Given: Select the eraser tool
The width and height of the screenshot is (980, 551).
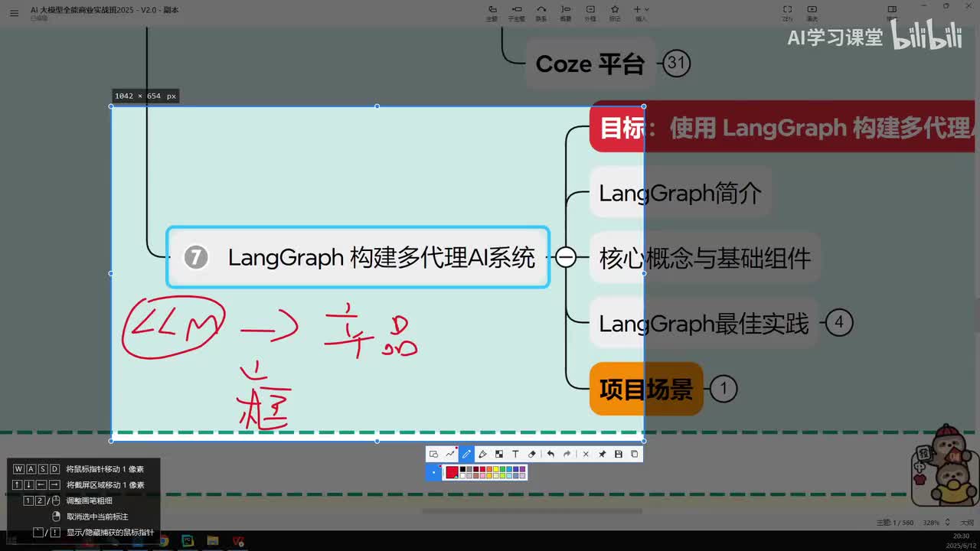Looking at the screenshot, I should pos(532,454).
